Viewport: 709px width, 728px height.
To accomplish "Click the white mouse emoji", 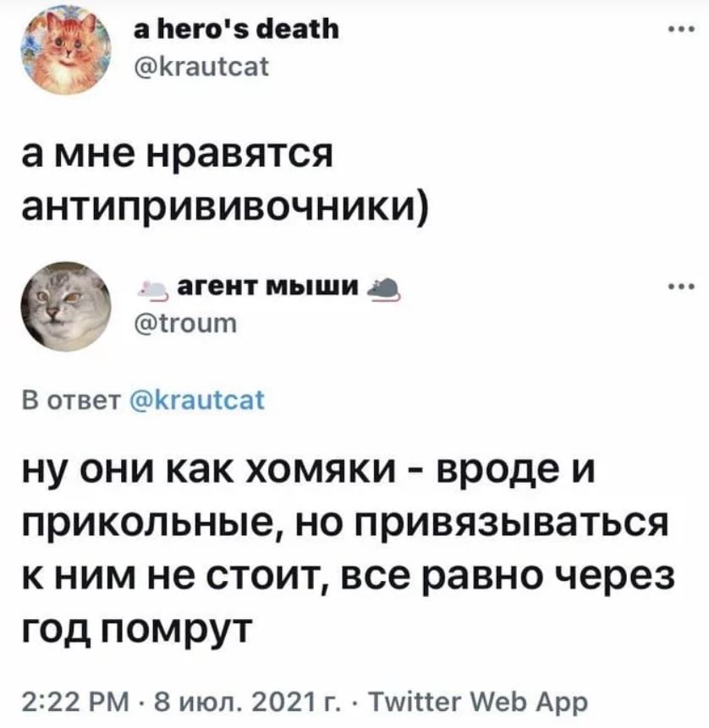I will pos(154,289).
